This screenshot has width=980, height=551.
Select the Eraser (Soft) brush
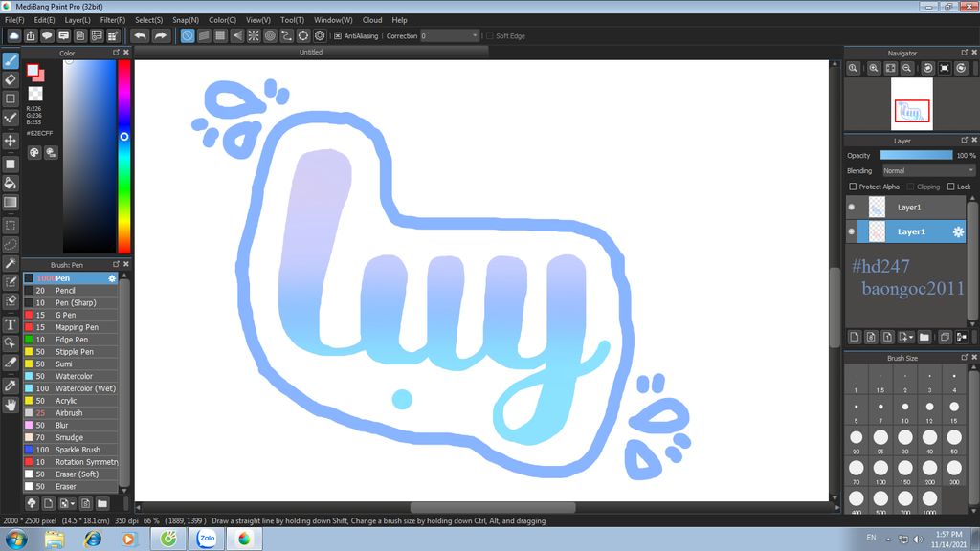[71, 474]
